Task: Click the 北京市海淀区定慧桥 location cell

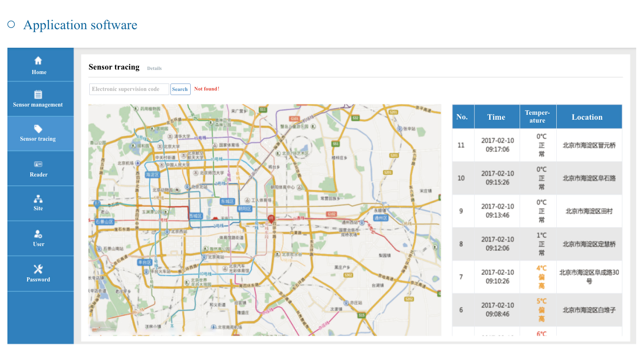Action: click(x=589, y=244)
